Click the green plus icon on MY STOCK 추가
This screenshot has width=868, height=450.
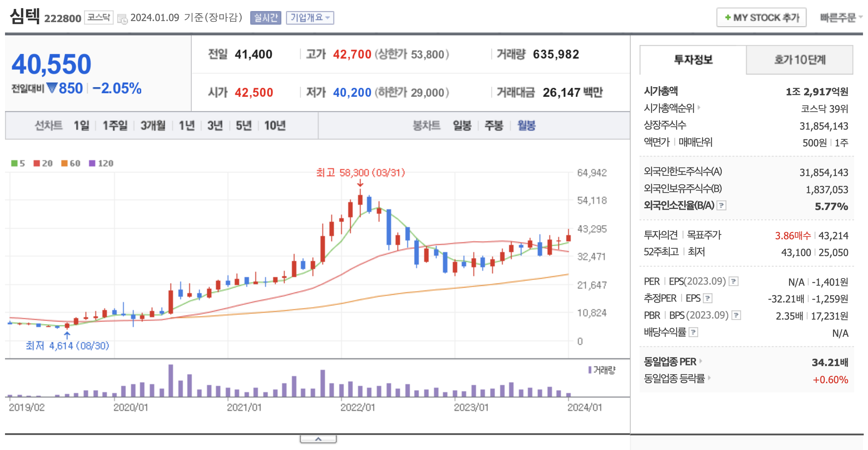(x=728, y=17)
